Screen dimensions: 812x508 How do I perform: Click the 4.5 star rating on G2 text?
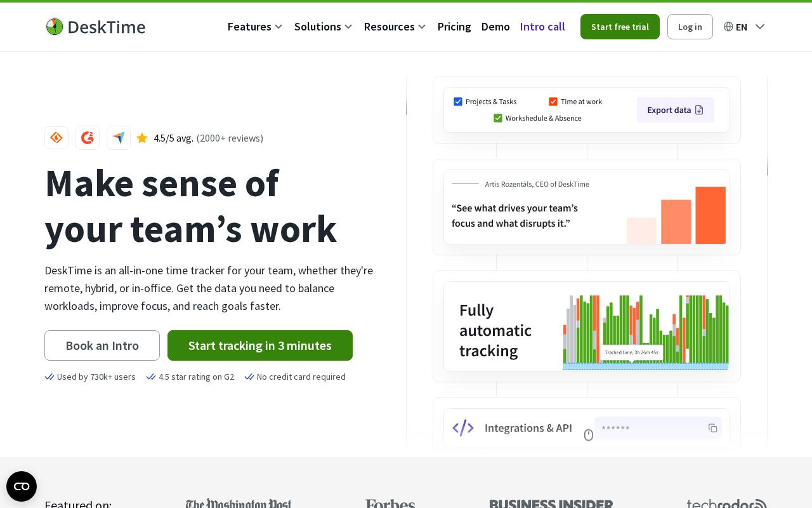pos(196,377)
